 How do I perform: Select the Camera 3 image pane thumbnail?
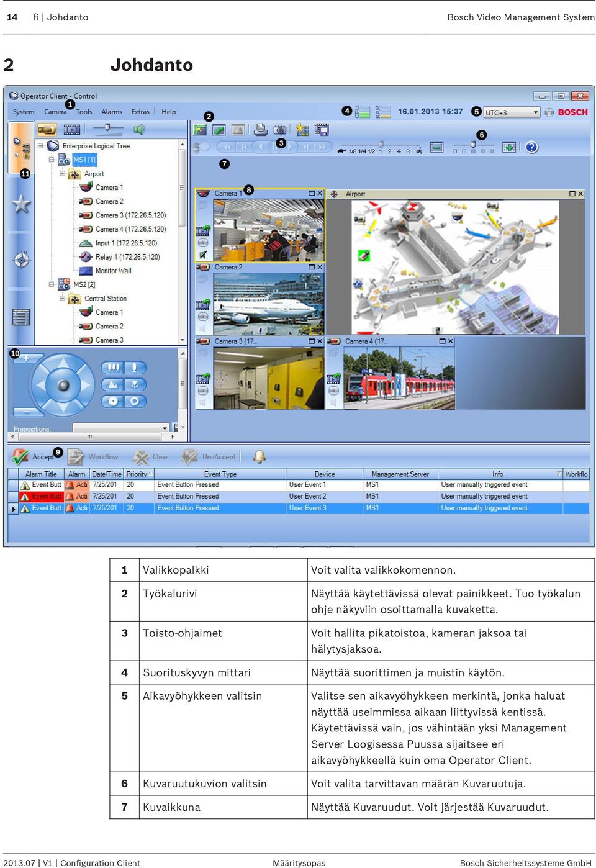click(269, 377)
